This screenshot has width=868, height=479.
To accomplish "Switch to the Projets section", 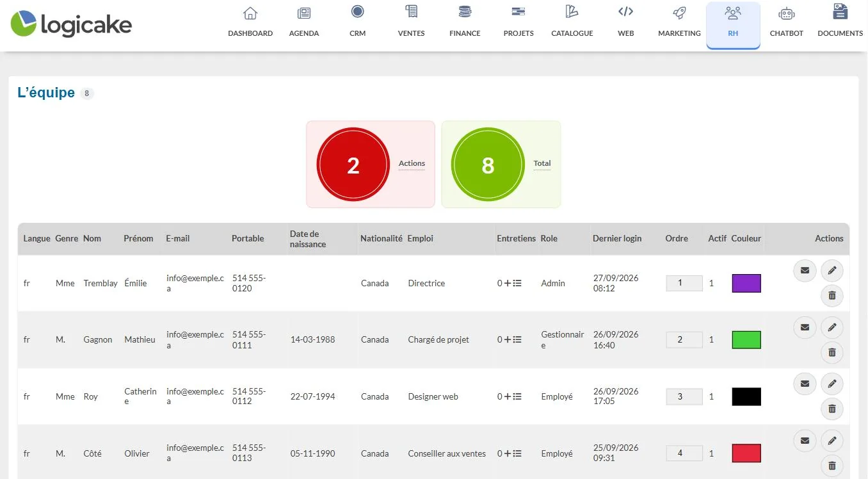I will 518,22.
